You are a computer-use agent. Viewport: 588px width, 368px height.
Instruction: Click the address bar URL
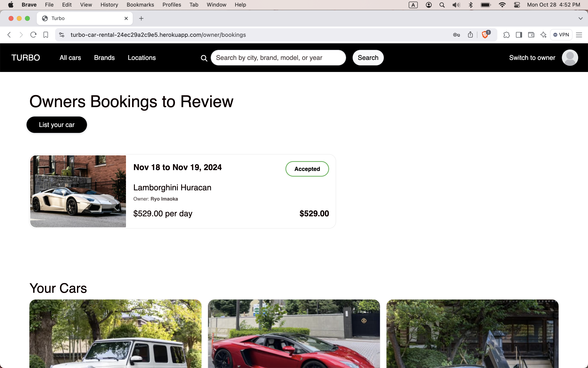tap(158, 35)
